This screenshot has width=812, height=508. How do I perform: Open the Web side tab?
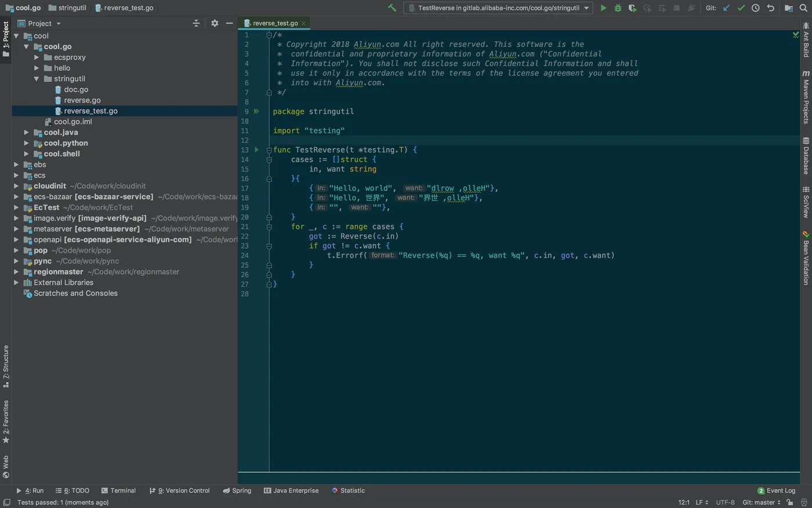(x=6, y=467)
